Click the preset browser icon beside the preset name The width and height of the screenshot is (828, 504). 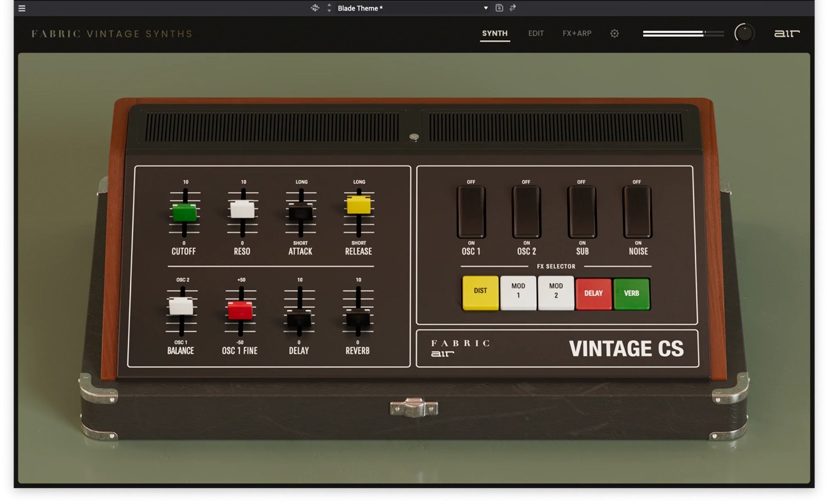coord(315,8)
